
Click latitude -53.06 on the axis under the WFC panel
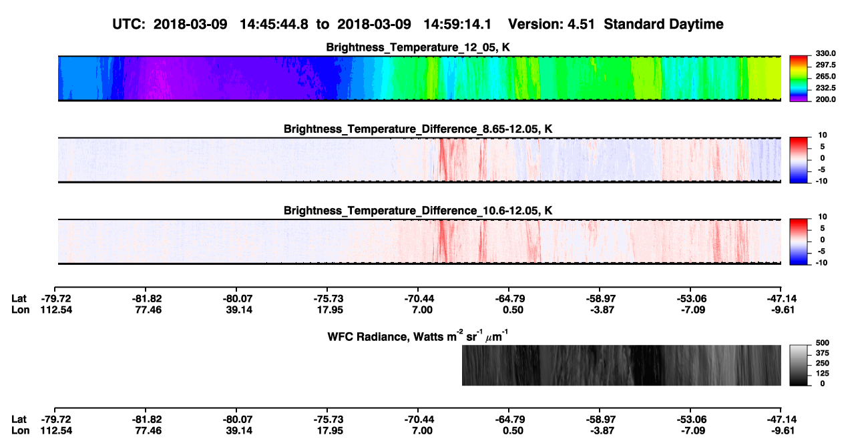pyautogui.click(x=691, y=420)
